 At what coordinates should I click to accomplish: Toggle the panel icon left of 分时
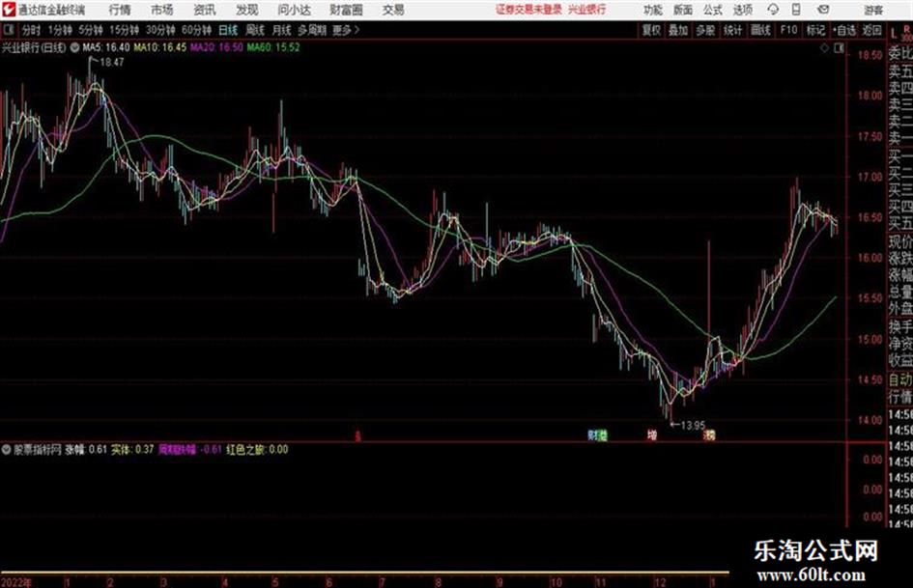coord(9,30)
